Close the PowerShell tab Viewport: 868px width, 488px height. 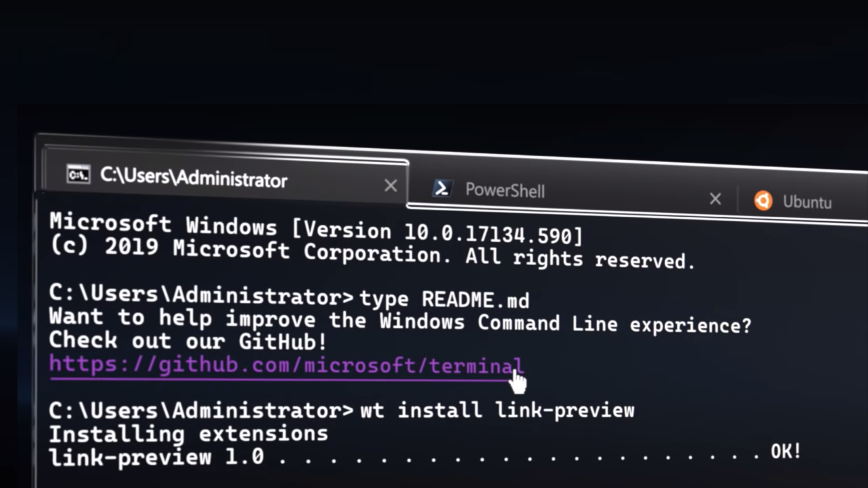coord(715,199)
